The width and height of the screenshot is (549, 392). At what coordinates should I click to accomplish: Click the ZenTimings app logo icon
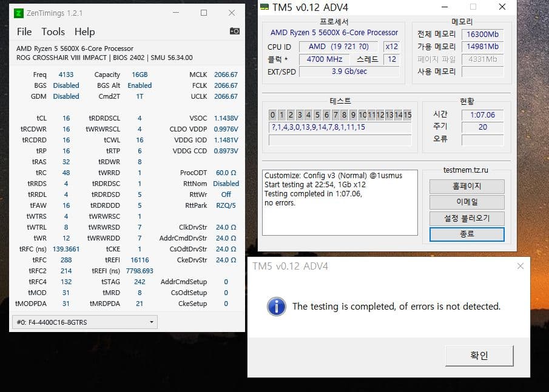(19, 13)
